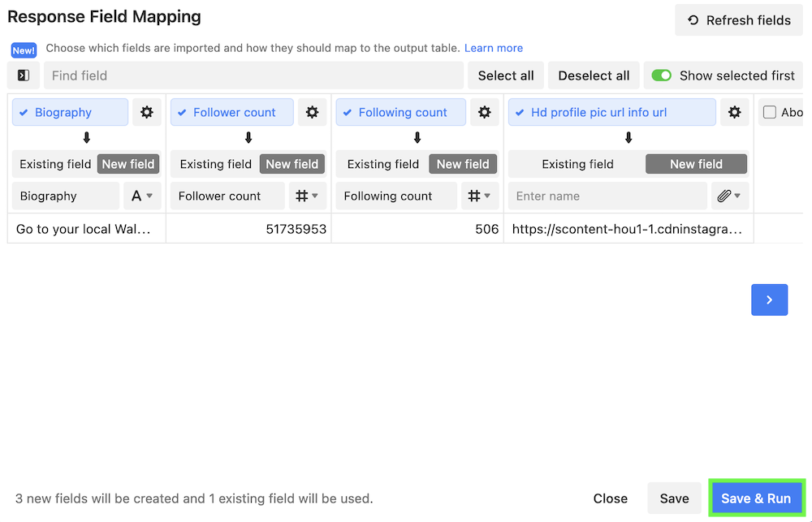812x522 pixels.
Task: Select New field for Following count
Action: (x=462, y=164)
